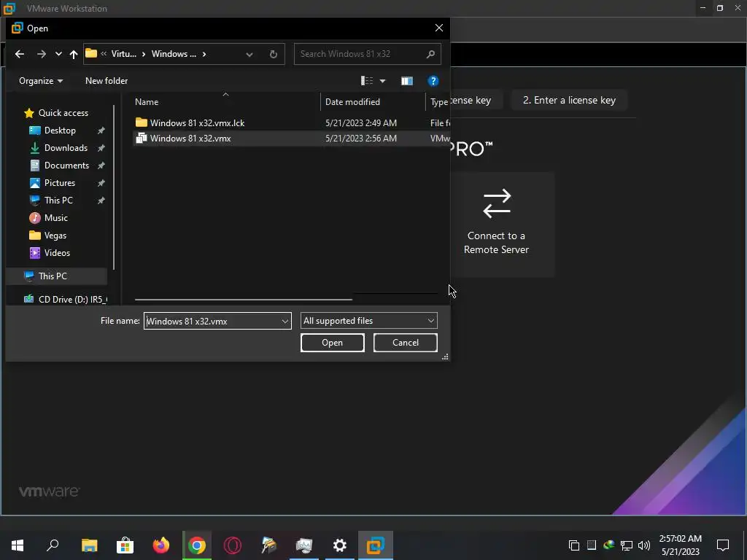Viewport: 747px width, 560px height.
Task: Create a New folder
Action: [107, 81]
